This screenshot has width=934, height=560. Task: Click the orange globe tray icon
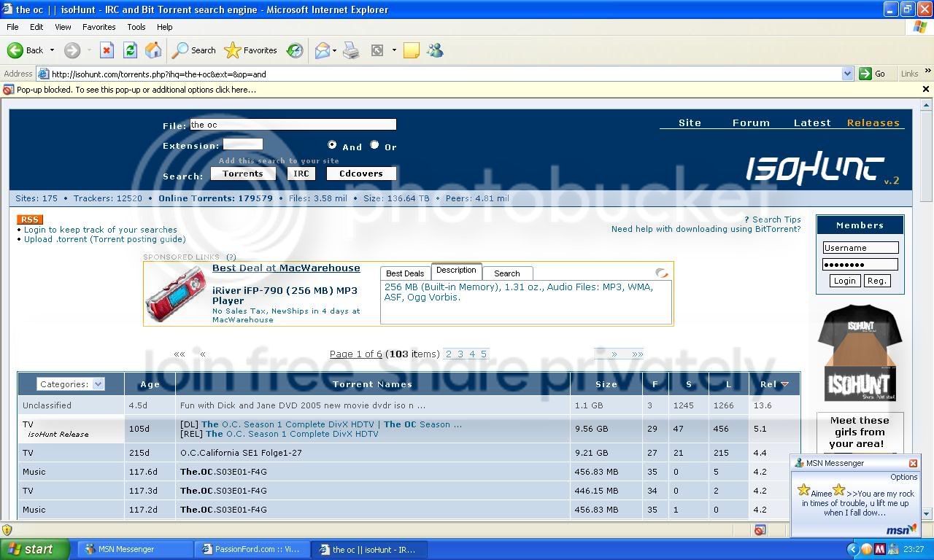point(867,549)
